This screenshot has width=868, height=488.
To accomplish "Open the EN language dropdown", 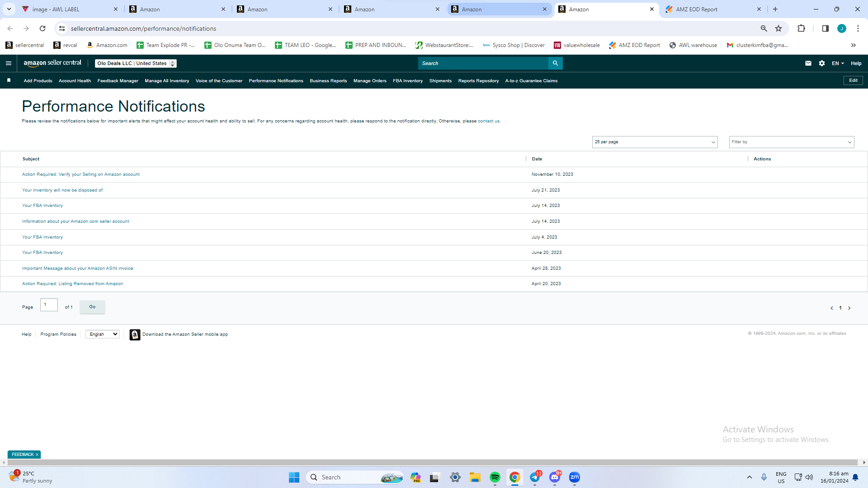I will tap(838, 63).
